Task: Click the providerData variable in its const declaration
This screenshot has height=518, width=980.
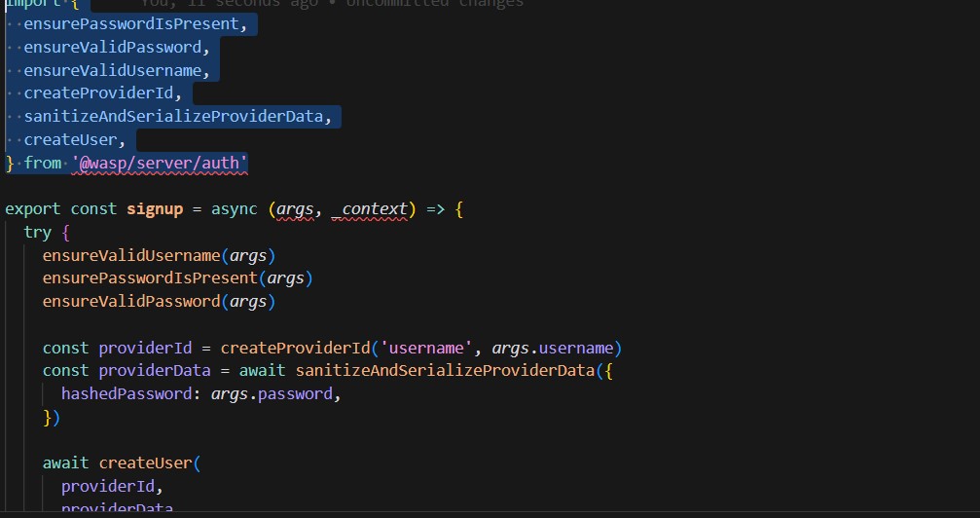Action: tap(155, 371)
